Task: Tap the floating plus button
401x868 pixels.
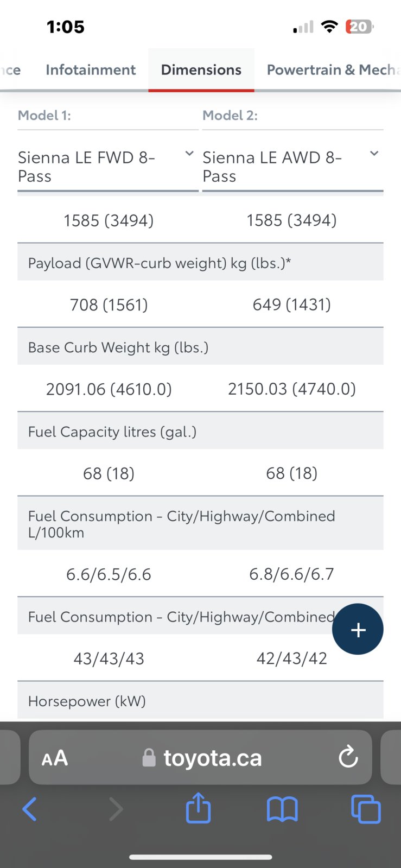Action: point(358,629)
